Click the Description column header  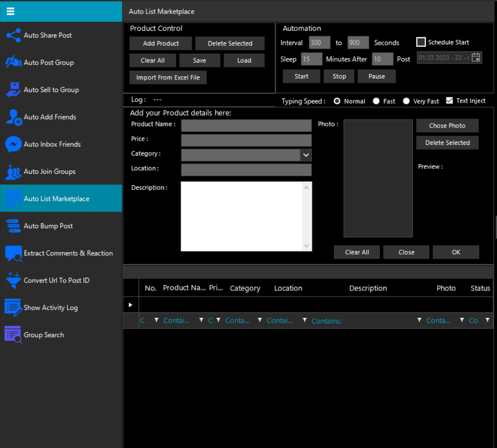[368, 288]
